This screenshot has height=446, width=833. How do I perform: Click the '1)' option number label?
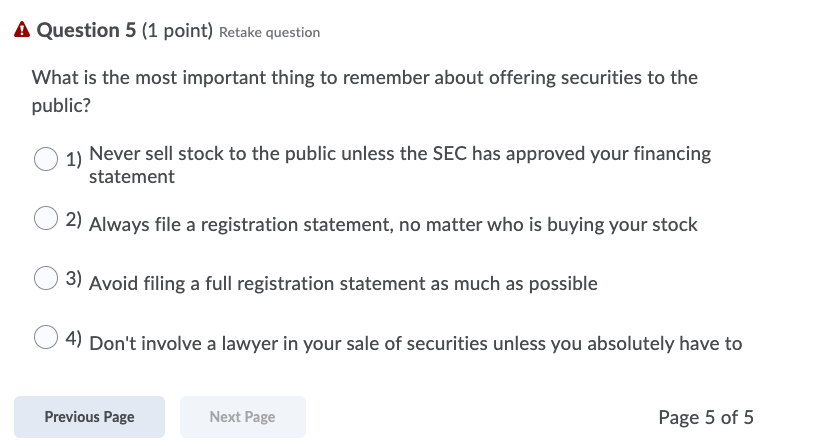click(x=74, y=160)
